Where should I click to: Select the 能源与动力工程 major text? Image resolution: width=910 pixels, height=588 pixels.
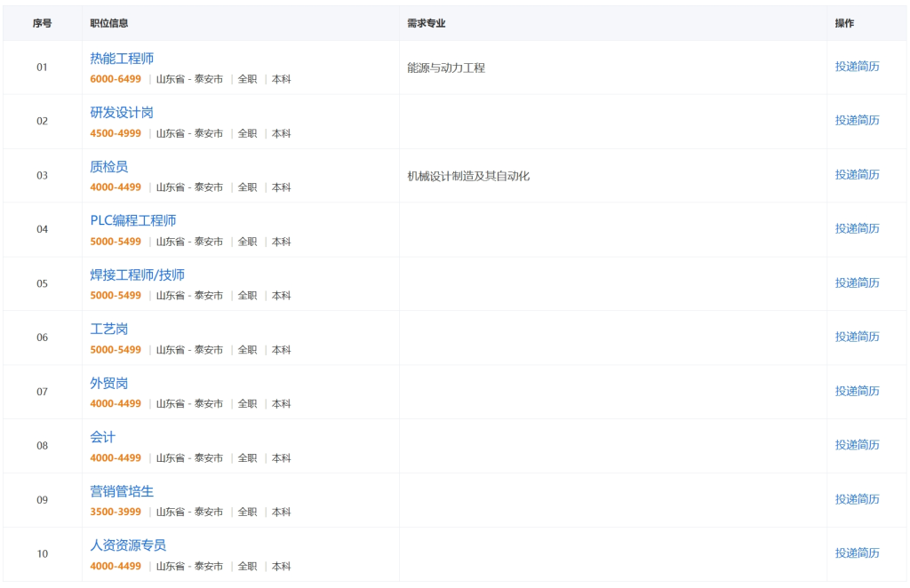(446, 68)
